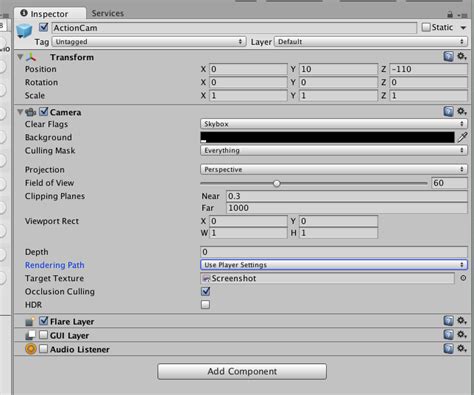Click the Rendering Path label
The height and width of the screenshot is (395, 474).
point(55,265)
